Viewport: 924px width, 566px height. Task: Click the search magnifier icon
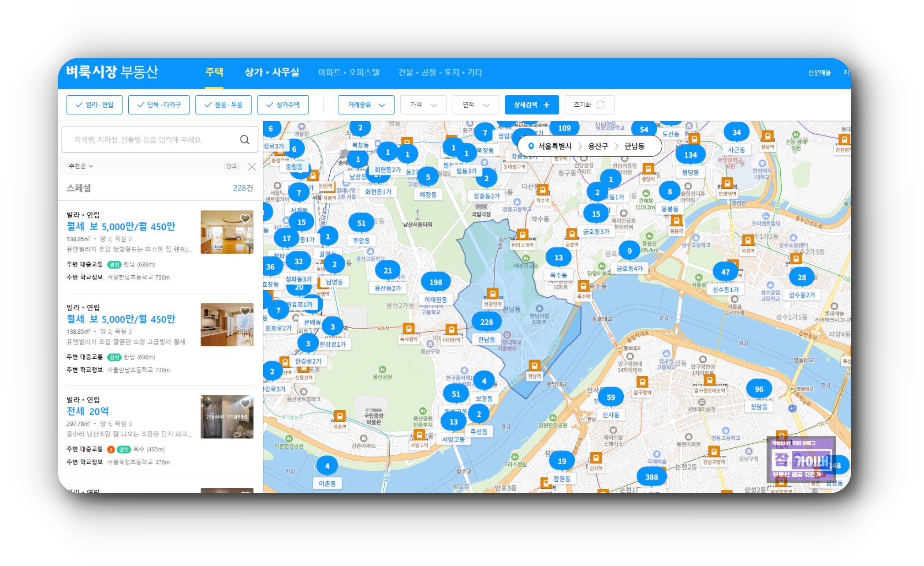[x=244, y=140]
